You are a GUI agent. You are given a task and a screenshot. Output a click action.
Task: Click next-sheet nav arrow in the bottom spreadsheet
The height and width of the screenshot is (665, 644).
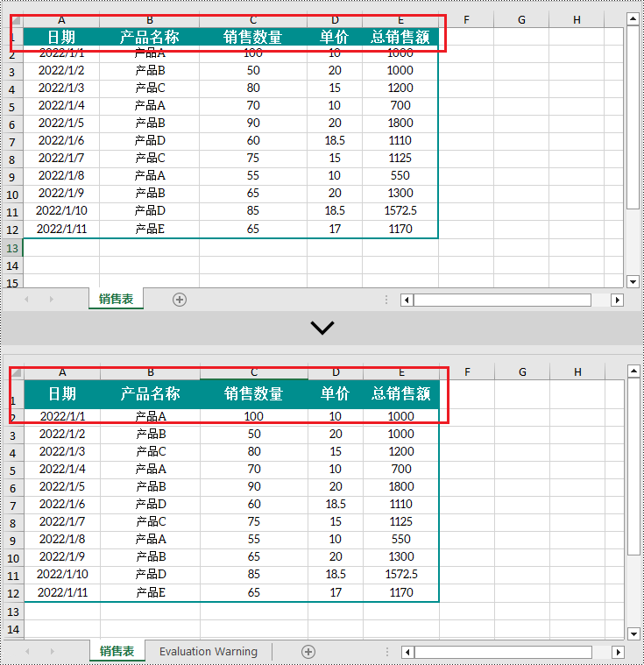[x=53, y=651]
